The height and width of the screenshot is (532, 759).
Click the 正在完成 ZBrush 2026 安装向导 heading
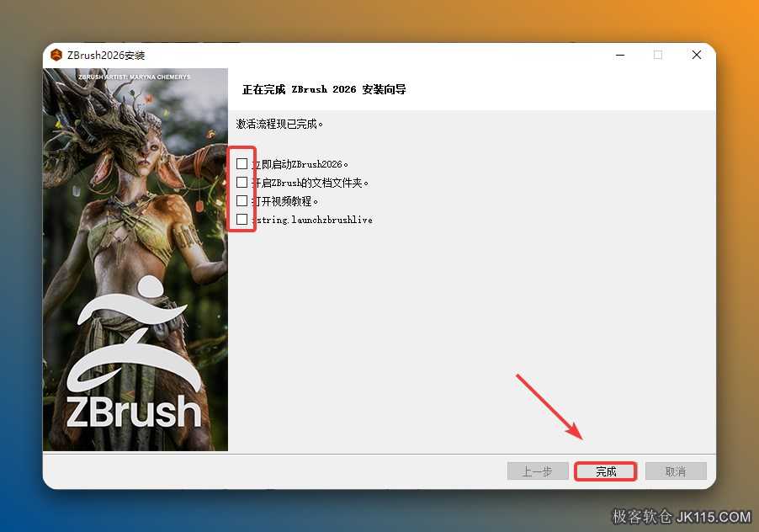324,89
